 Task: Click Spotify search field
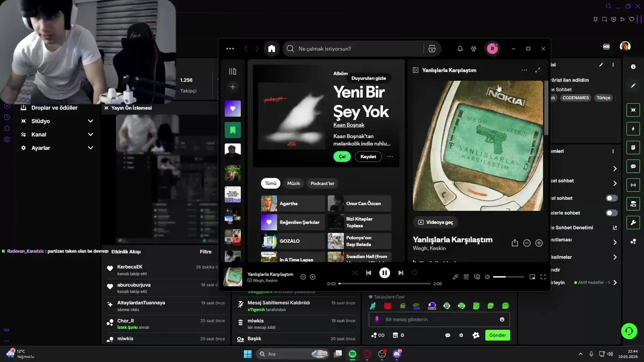[355, 49]
